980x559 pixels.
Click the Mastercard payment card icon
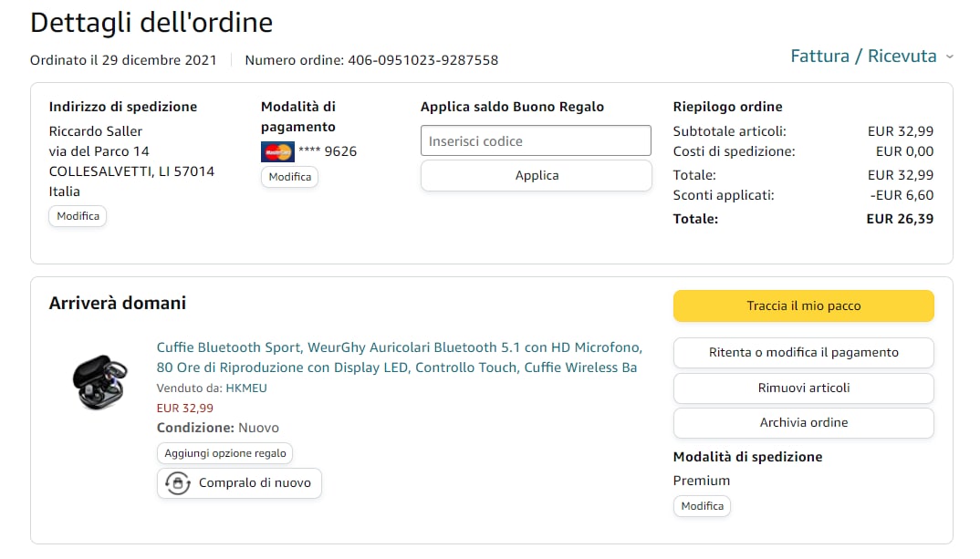click(x=277, y=151)
